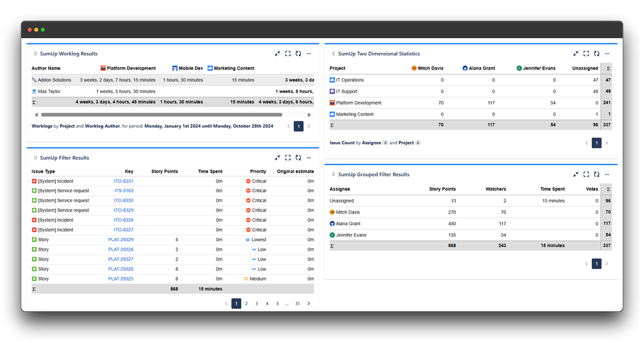Open more options menu for Grouped Filter Results
The height and width of the screenshot is (343, 644).
[x=607, y=174]
